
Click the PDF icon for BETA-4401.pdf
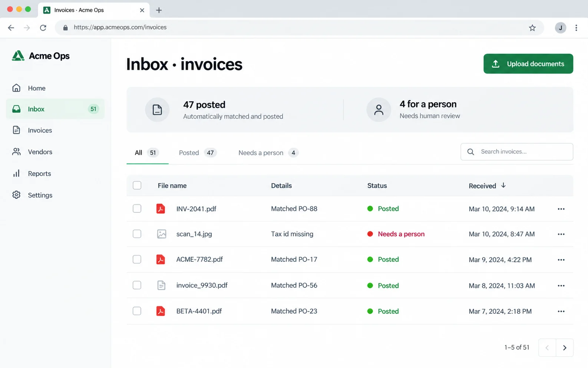tap(161, 311)
